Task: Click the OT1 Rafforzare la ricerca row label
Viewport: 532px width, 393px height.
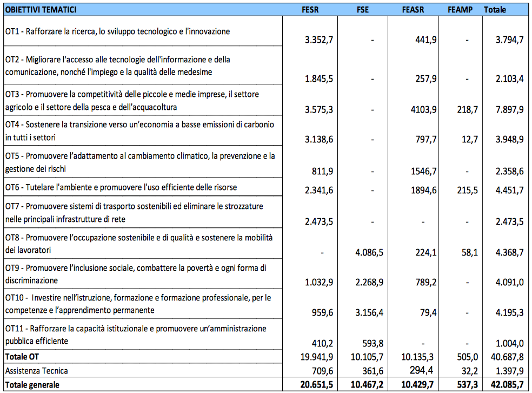Action: [117, 31]
